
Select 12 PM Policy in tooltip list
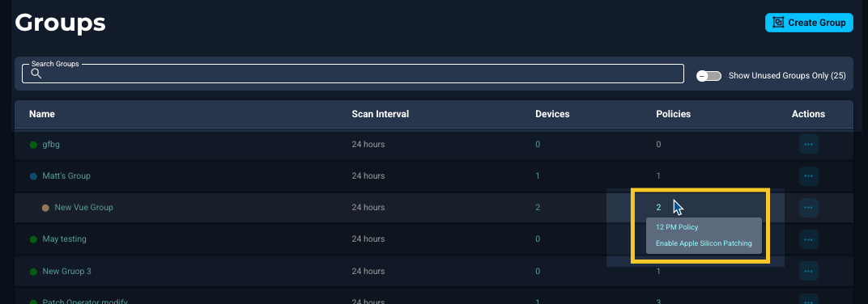(677, 227)
